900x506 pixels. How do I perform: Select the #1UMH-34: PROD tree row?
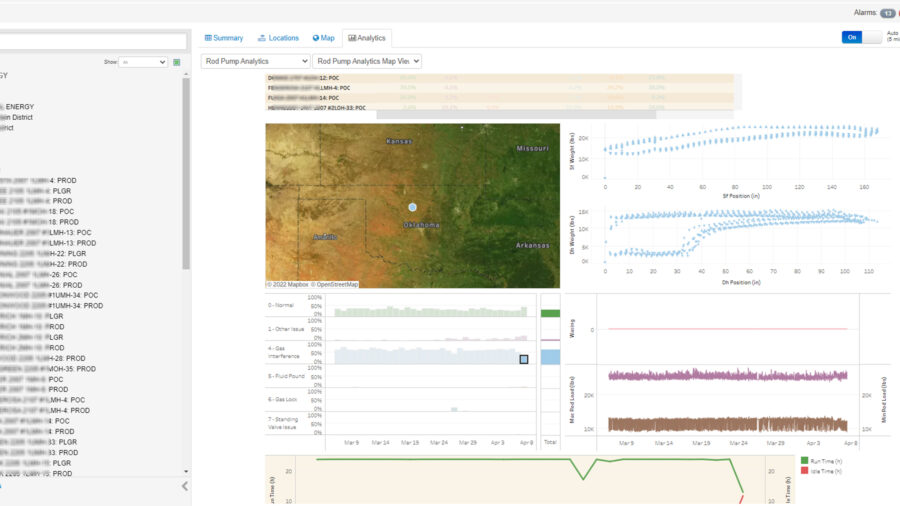click(x=52, y=306)
